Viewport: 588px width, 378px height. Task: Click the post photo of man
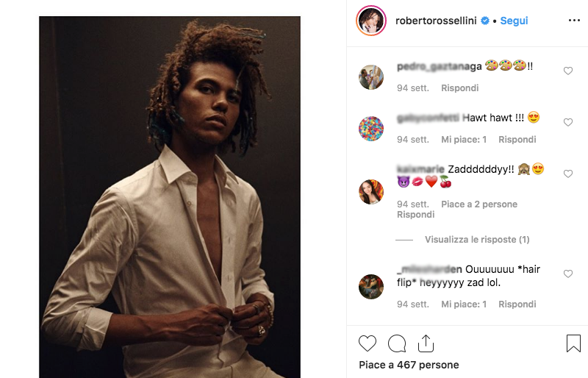coord(170,197)
